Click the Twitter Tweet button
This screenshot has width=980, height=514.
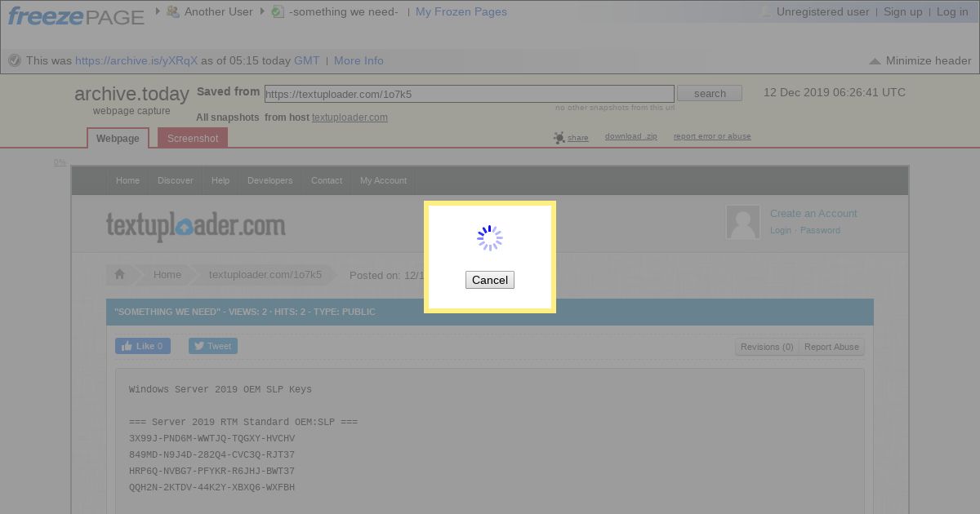coord(213,346)
